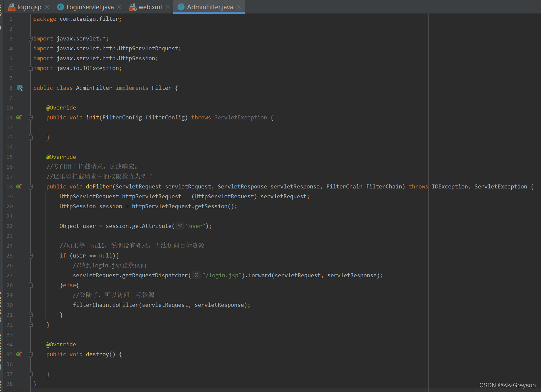
Task: Click the "/login.jsp" string literal
Action: [222, 275]
